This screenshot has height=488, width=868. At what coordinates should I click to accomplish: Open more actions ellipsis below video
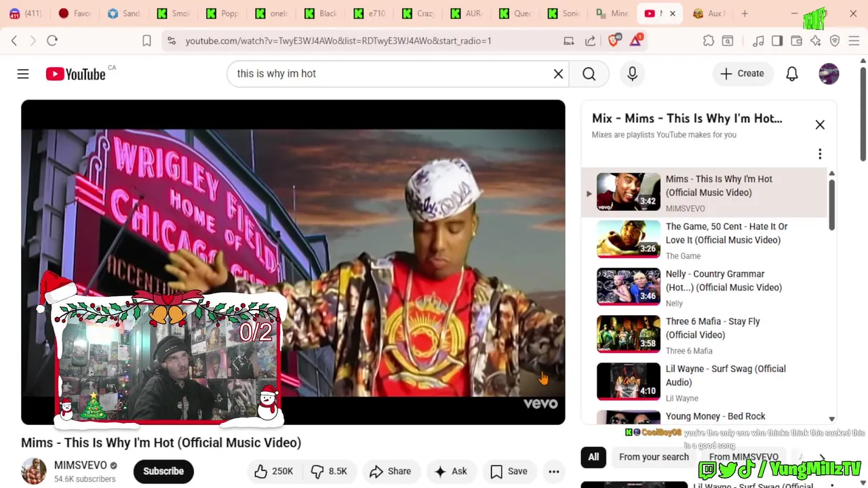click(x=554, y=471)
